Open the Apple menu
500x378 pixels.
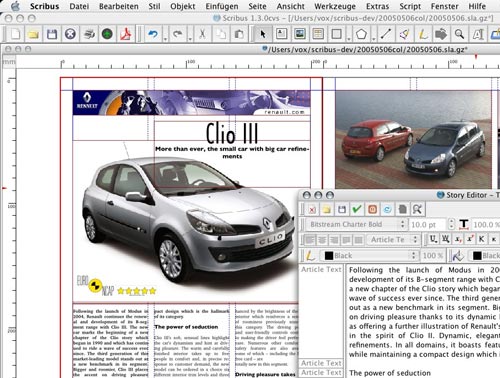[x=16, y=6]
